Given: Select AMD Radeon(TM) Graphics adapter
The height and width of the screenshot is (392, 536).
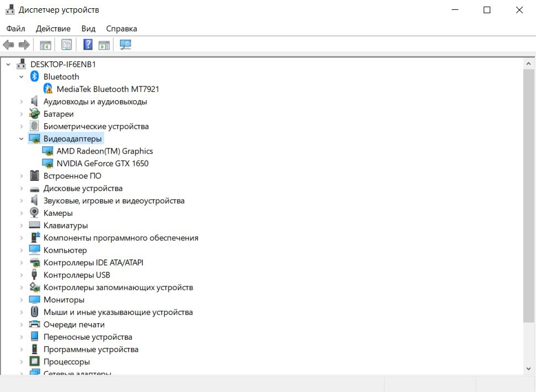Looking at the screenshot, I should coord(105,151).
